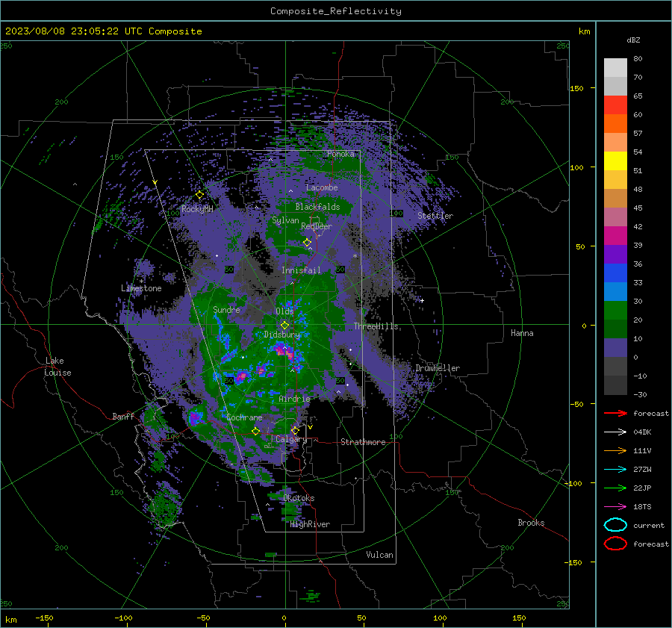
Task: Click the Banff city label
Action: 123,417
